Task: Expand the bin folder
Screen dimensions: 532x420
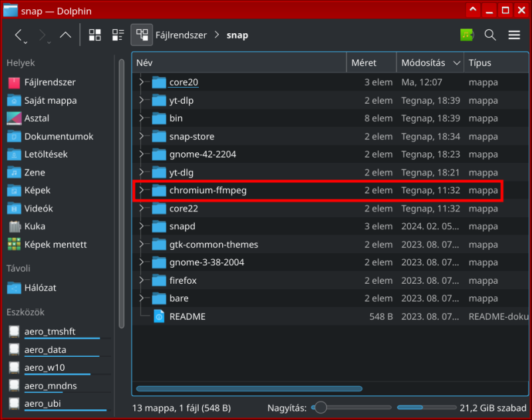Action: [141, 118]
